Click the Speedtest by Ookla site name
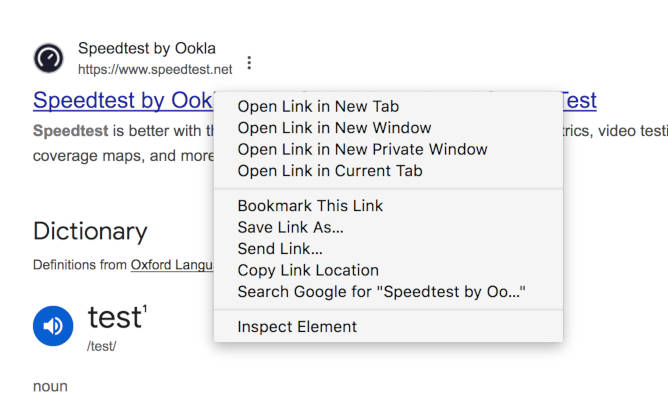 coord(147,48)
